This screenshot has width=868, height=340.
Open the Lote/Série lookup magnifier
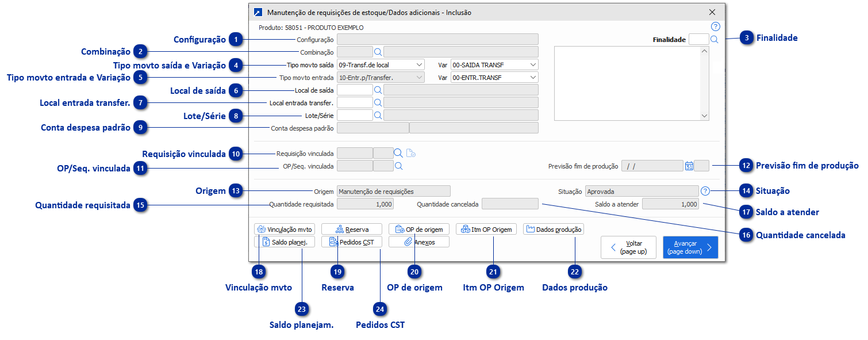pos(378,115)
